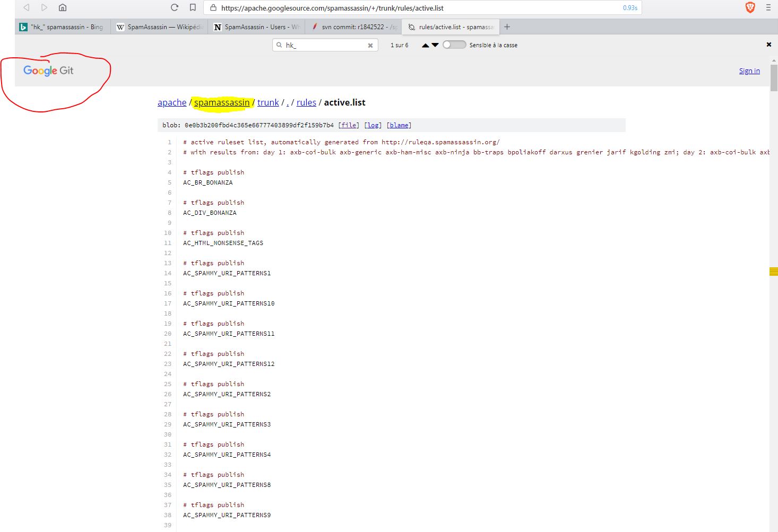Go to the browser home page

click(x=63, y=7)
